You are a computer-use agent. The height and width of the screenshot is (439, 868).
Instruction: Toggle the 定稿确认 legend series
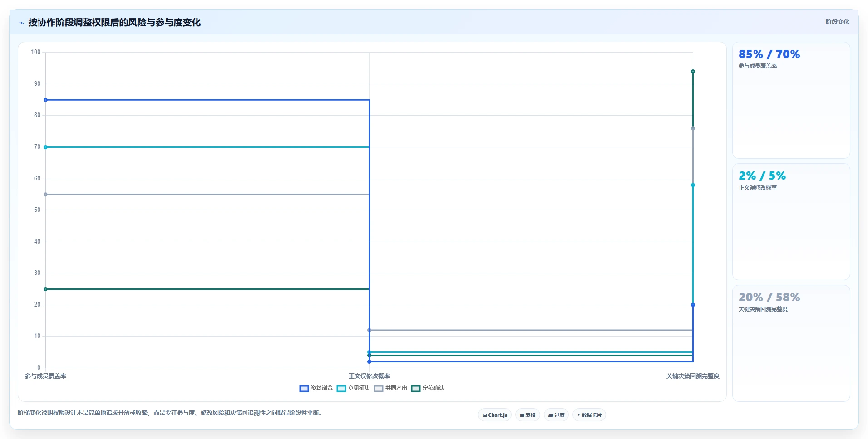point(428,388)
